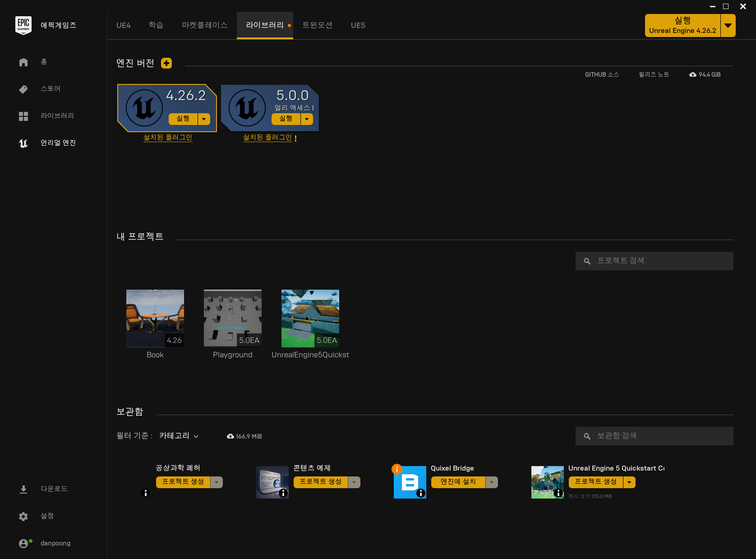Screen dimensions: 756x559
Task: Select the 언리얼 엔진 sidebar icon
Action: pyautogui.click(x=23, y=143)
